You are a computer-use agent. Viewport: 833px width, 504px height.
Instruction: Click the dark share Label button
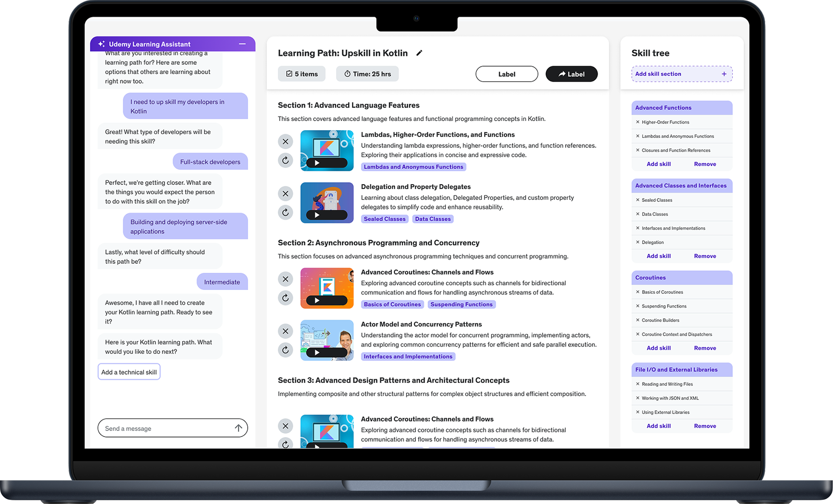click(x=571, y=74)
